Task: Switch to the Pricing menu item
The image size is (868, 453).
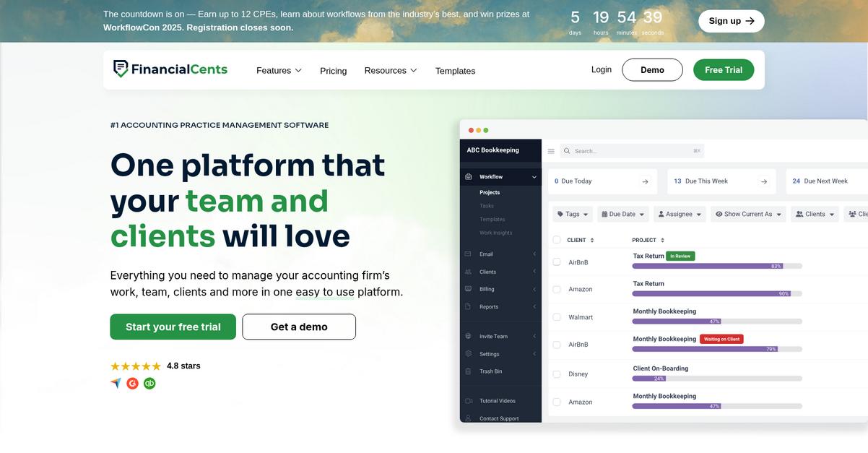Action: (333, 70)
